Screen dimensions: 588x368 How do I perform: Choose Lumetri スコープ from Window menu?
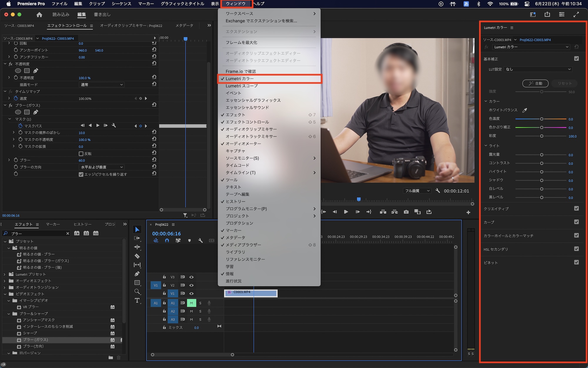[x=241, y=86]
